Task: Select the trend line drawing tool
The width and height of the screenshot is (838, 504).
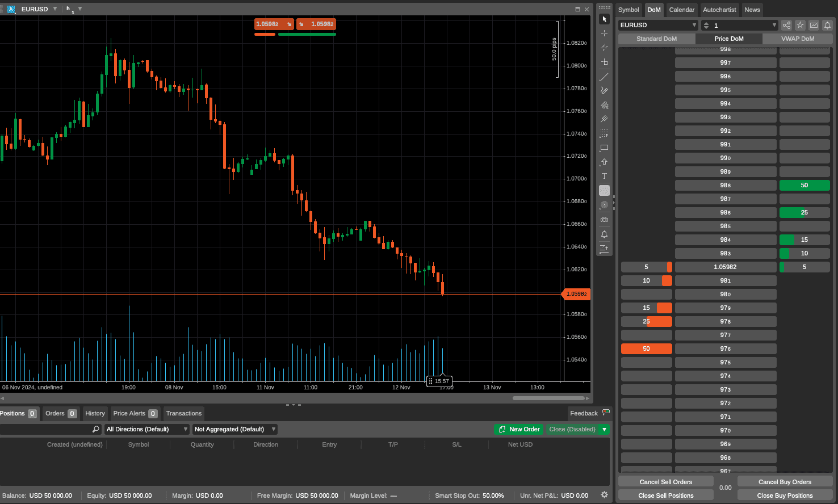Action: coord(604,77)
